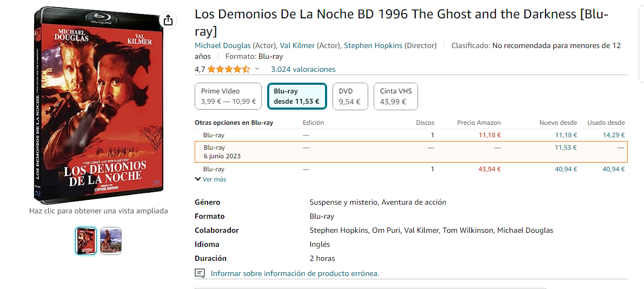Select second back-cover thumbnail image
The height and width of the screenshot is (289, 644).
coord(111,241)
